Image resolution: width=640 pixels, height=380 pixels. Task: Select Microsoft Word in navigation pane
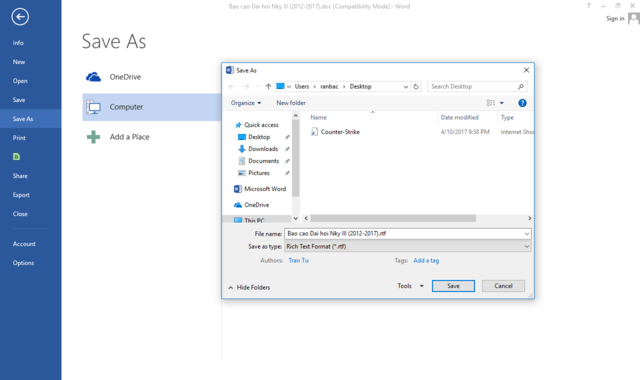coord(265,189)
